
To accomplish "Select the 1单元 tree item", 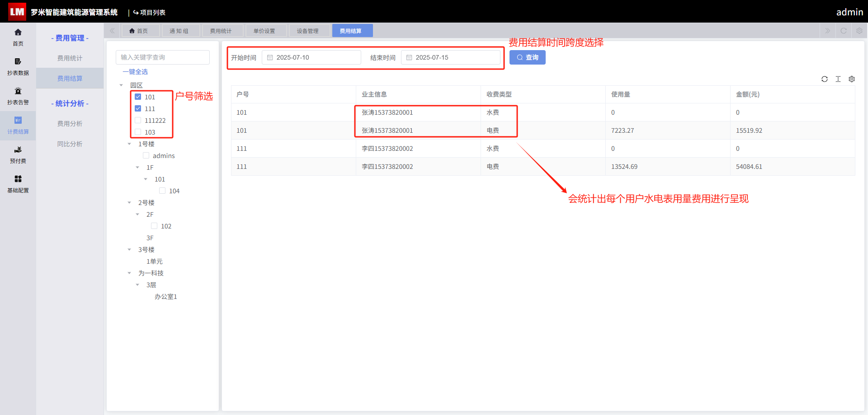I will [155, 261].
